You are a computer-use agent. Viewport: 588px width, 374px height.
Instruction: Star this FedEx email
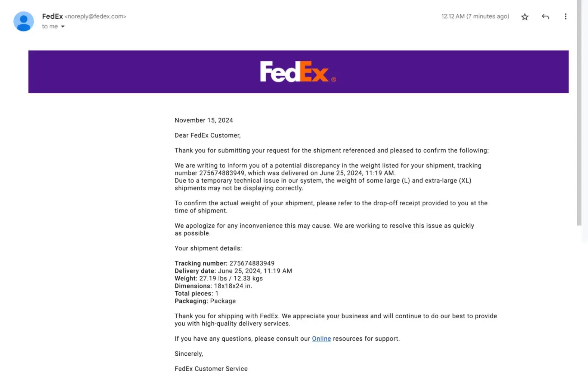click(525, 17)
